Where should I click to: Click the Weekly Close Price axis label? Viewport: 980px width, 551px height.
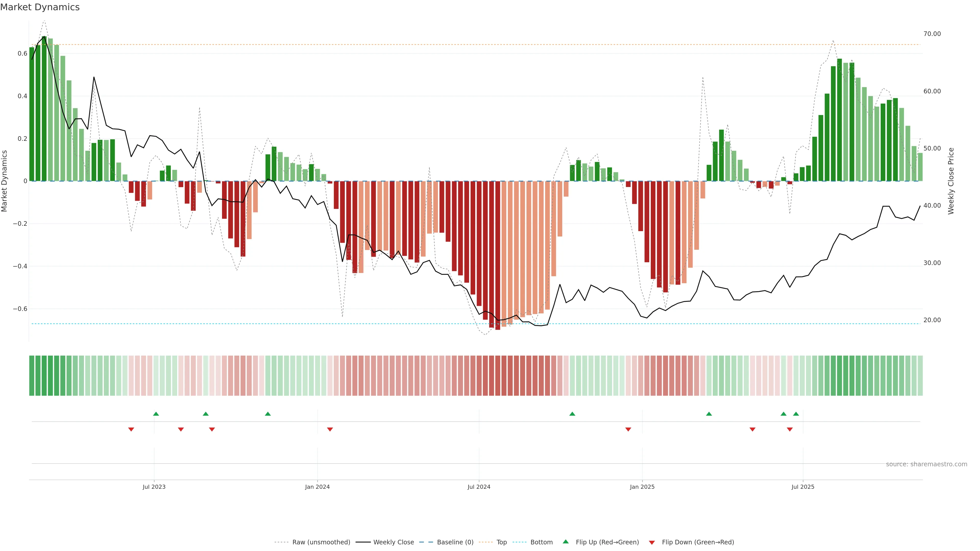click(951, 181)
